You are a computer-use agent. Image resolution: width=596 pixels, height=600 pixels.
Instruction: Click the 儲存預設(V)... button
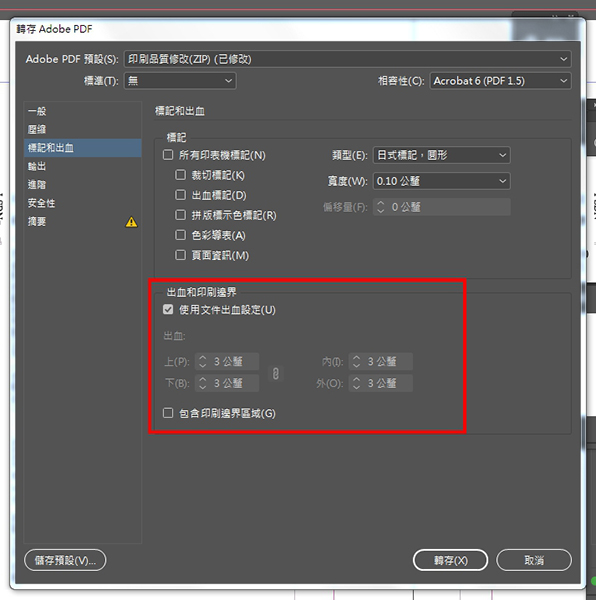pos(65,560)
